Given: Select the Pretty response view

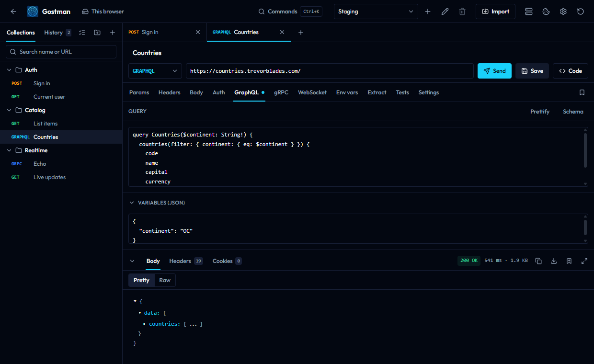Looking at the screenshot, I should [x=141, y=280].
